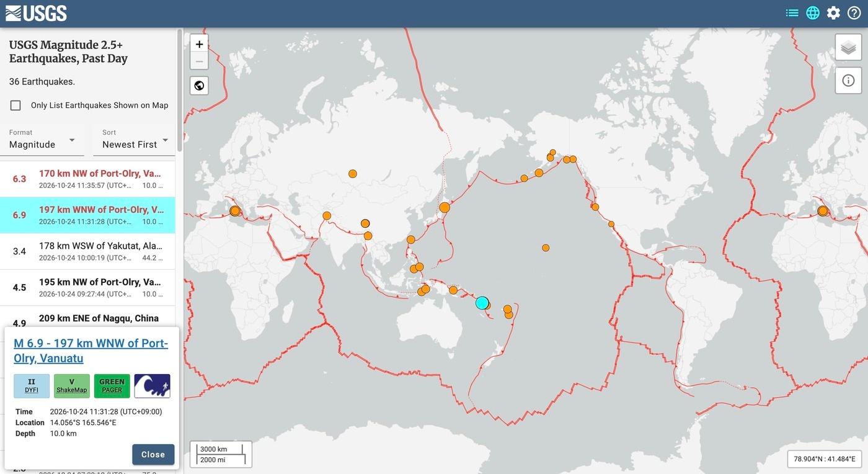Open the ShakeMap V badge
This screenshot has width=868, height=474.
tap(72, 386)
